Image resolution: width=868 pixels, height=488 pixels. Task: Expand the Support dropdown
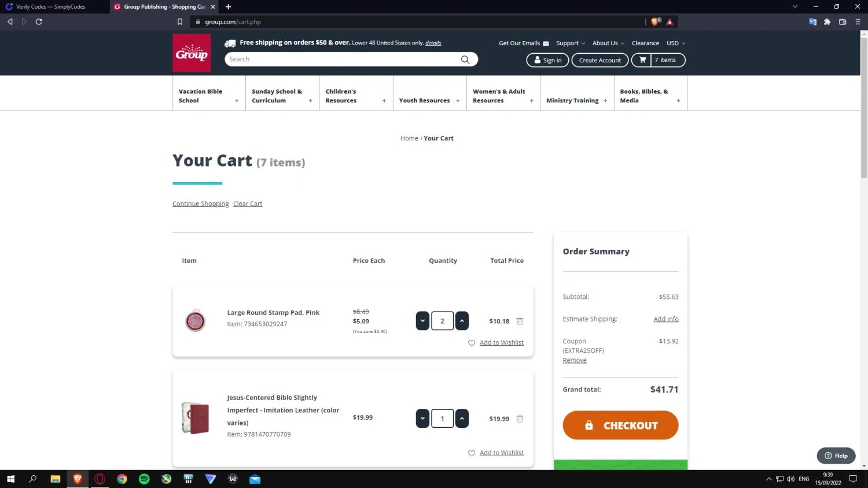click(x=571, y=43)
